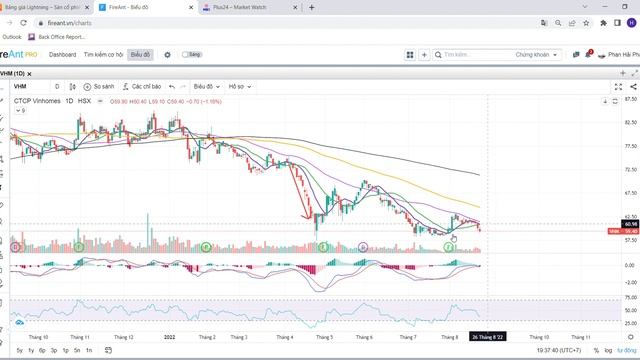Click the add widget plus button

424,55
